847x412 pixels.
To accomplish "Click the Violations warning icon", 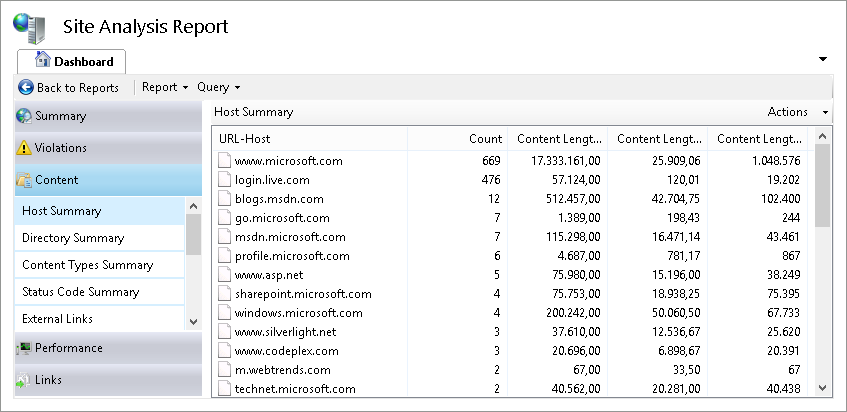I will [x=24, y=148].
